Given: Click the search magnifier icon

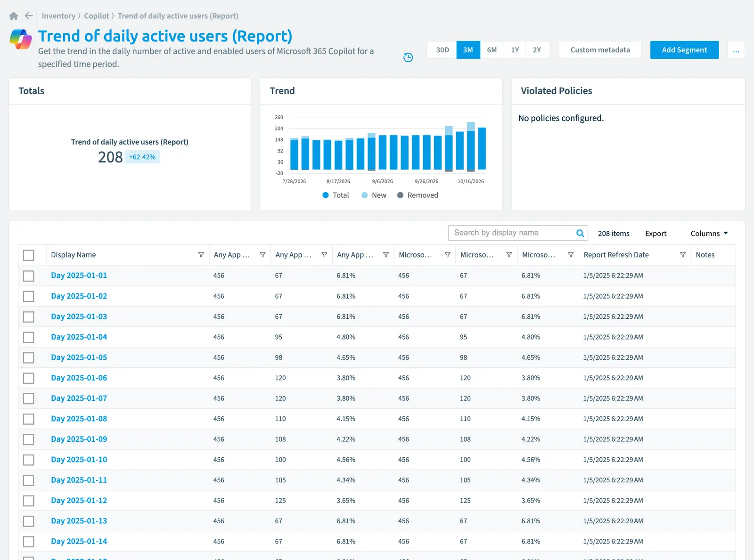Looking at the screenshot, I should tap(580, 233).
